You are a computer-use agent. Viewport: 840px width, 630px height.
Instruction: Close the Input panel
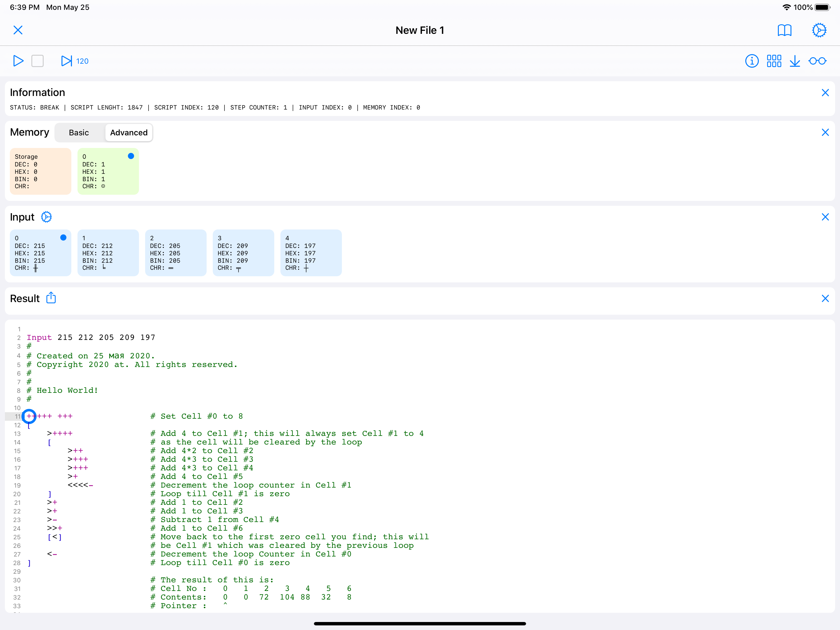tap(825, 217)
